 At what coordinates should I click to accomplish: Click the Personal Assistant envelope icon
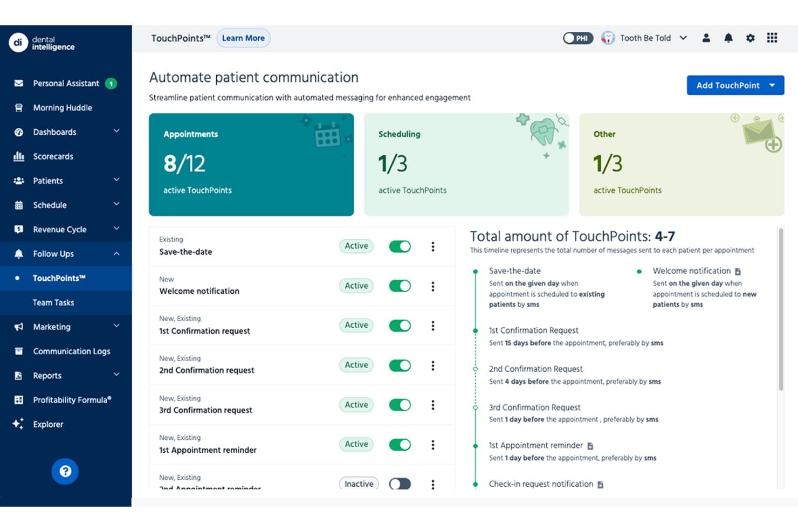tap(18, 84)
